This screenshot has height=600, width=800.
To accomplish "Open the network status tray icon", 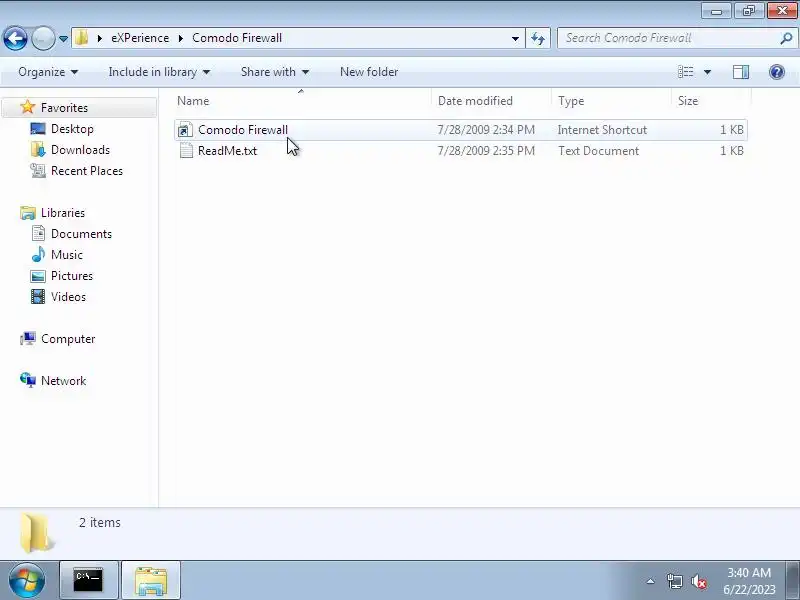I will point(674,581).
